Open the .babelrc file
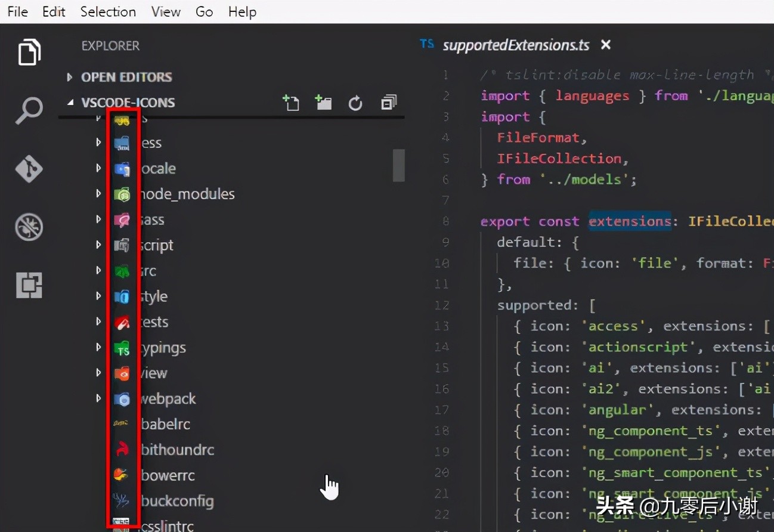774x532 pixels. click(165, 424)
